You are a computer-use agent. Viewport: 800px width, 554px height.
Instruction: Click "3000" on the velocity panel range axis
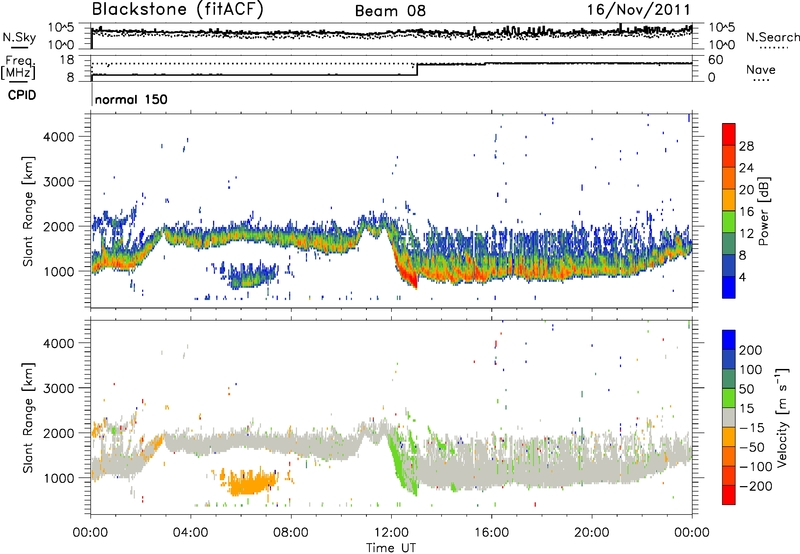click(58, 388)
